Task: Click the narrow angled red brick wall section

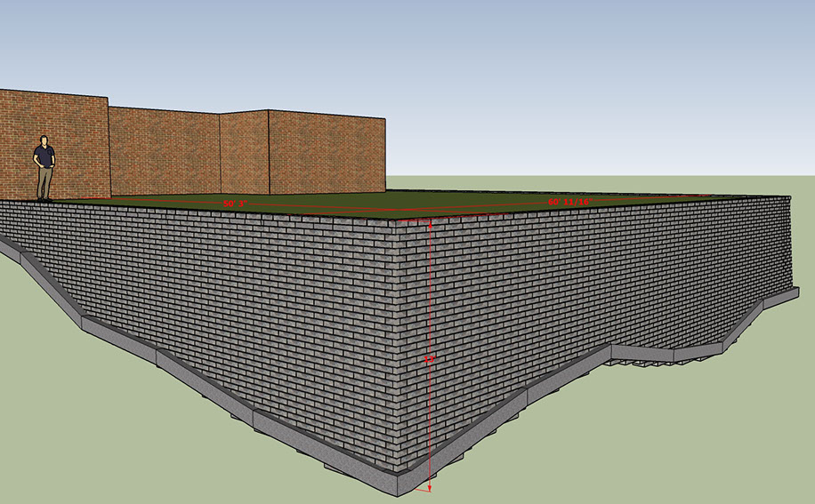Action: point(244,151)
